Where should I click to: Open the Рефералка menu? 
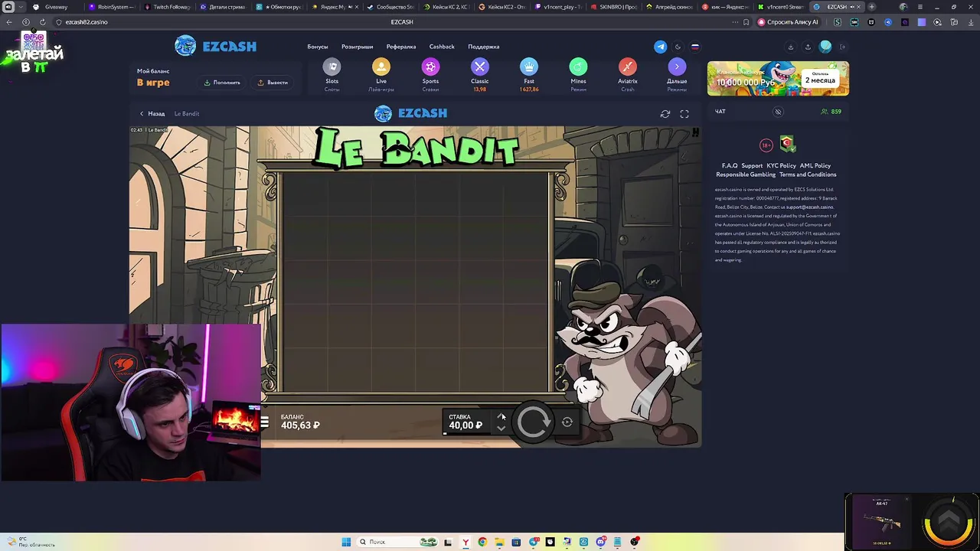coord(401,47)
